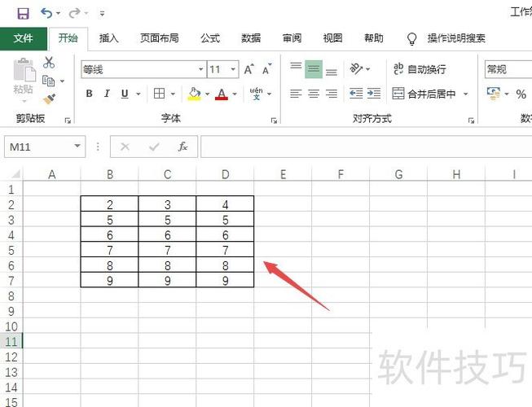
Task: Toggle Center horizontal alignment
Action: (314, 94)
